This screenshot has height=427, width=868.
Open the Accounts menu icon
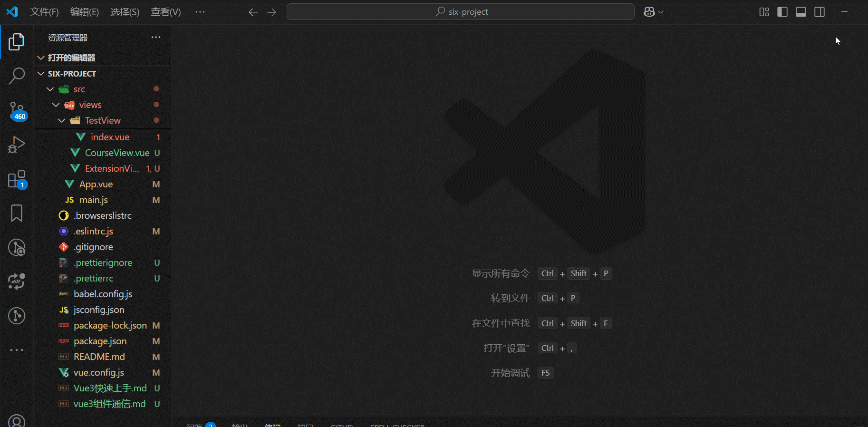coord(17,420)
